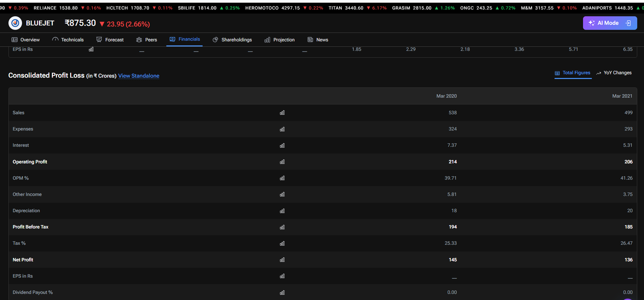Open the News tab
Screen dimensions: 644x300
pyautogui.click(x=318, y=40)
